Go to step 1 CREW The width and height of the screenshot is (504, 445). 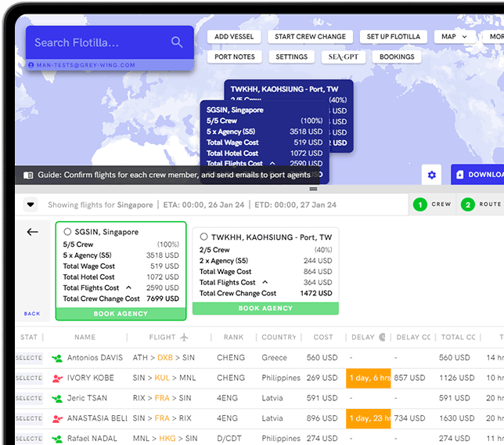pos(432,204)
